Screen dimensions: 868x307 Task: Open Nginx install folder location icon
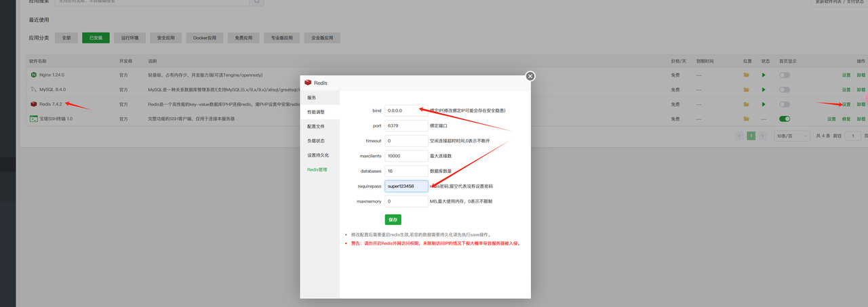click(x=747, y=75)
